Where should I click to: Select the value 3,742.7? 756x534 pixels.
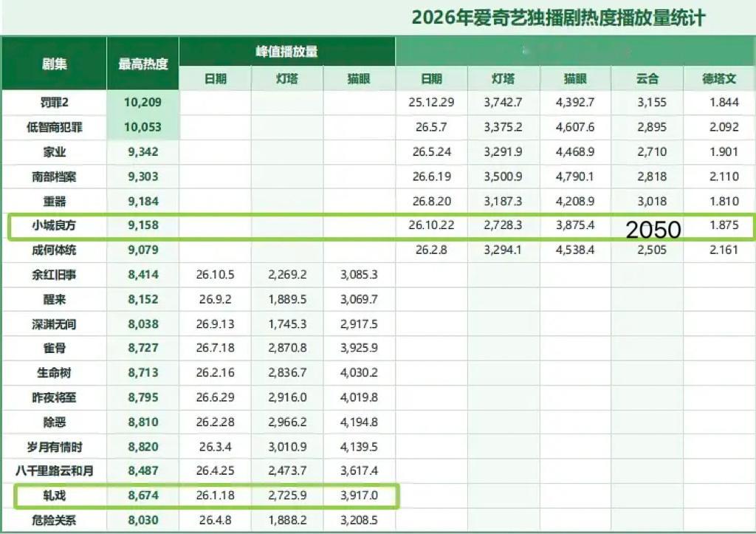(x=503, y=102)
